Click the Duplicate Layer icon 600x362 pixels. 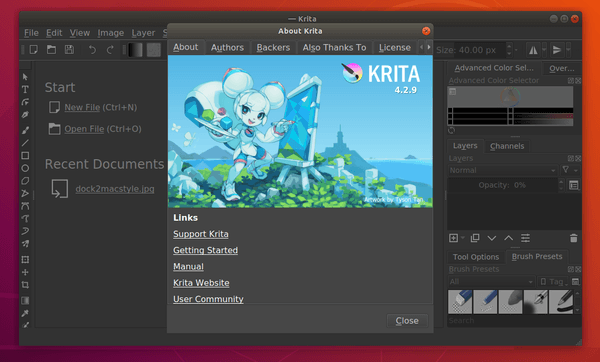click(475, 238)
